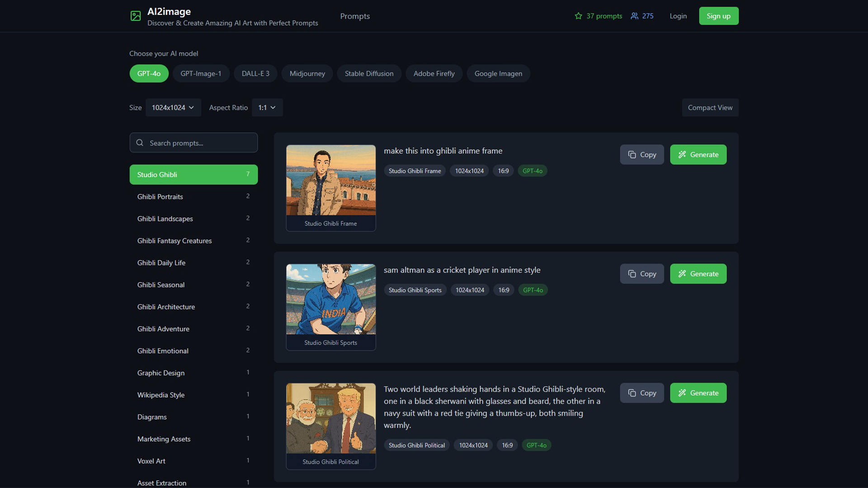This screenshot has width=868, height=488.
Task: Copy the sam altman cricket prompt
Action: point(642,274)
